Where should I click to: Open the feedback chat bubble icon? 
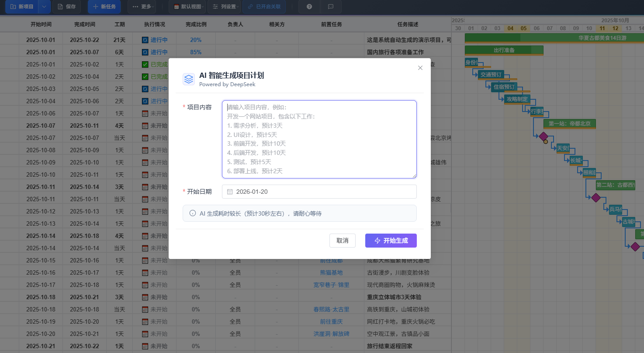click(331, 7)
